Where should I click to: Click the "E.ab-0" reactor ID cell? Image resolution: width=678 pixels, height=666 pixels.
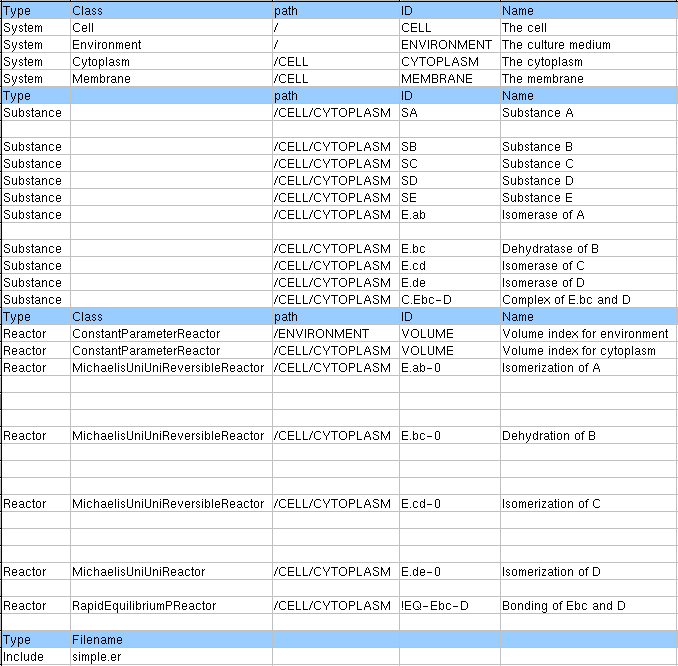tap(421, 368)
